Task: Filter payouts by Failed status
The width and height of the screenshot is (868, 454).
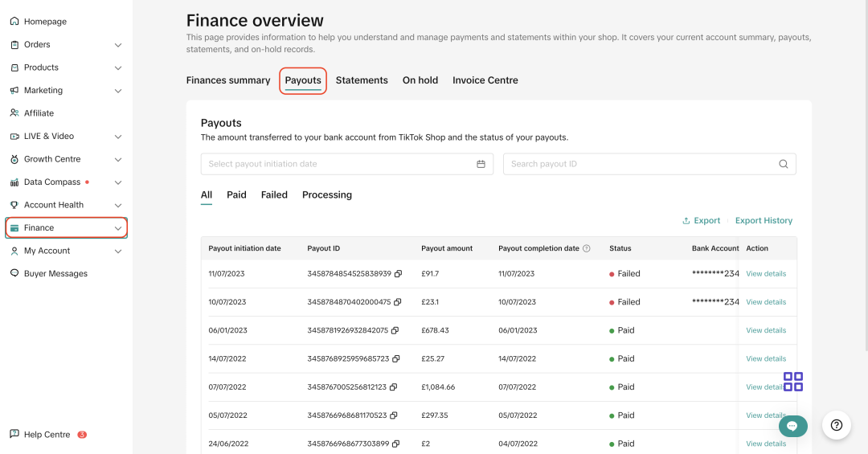Action: [274, 195]
